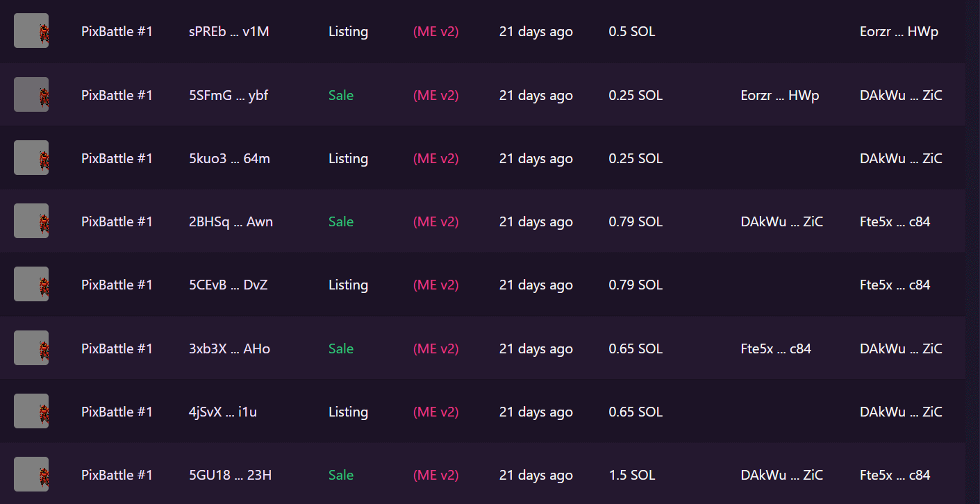Select the thumbnail beside transaction 4jSvX ... i1u

tap(31, 412)
